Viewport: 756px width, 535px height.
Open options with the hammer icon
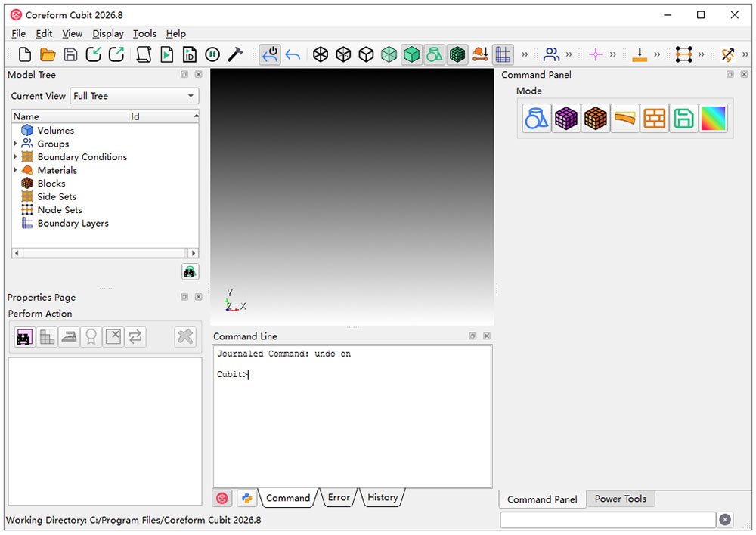[235, 54]
